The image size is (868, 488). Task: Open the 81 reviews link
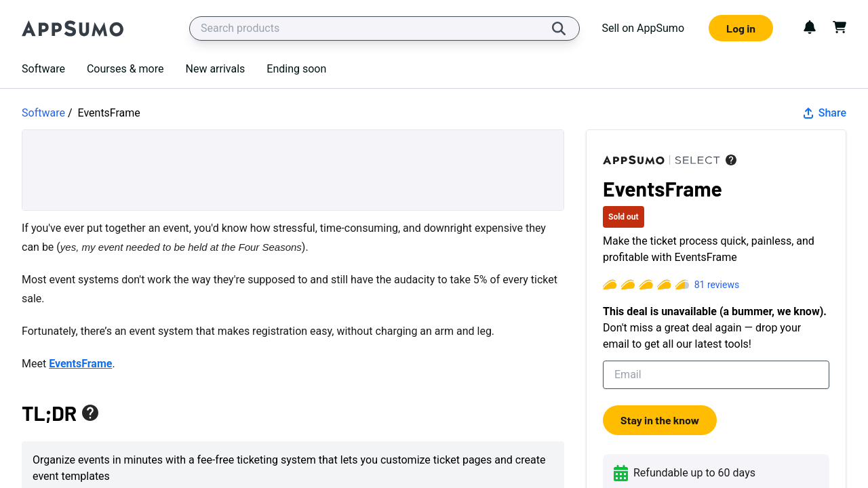coord(717,285)
